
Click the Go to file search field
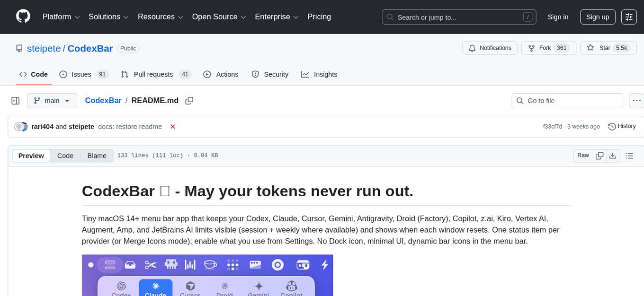(567, 100)
